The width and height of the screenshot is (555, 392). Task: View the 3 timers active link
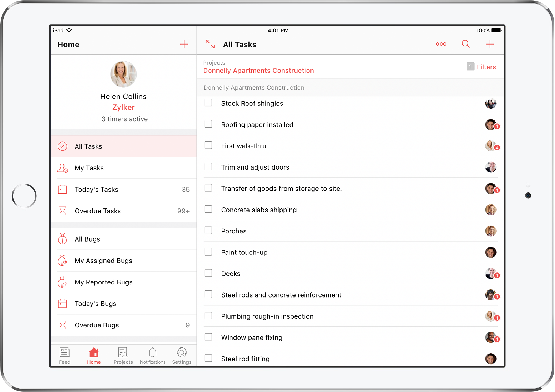[x=124, y=119]
